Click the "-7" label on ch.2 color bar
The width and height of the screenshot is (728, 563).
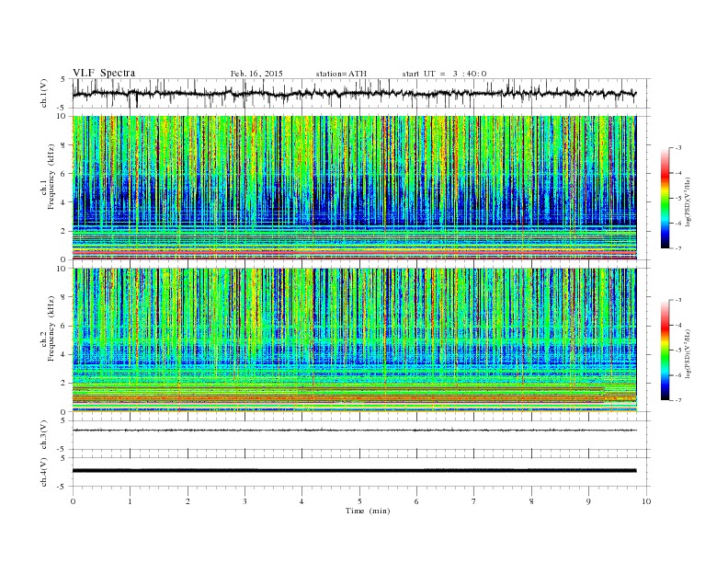(x=678, y=400)
